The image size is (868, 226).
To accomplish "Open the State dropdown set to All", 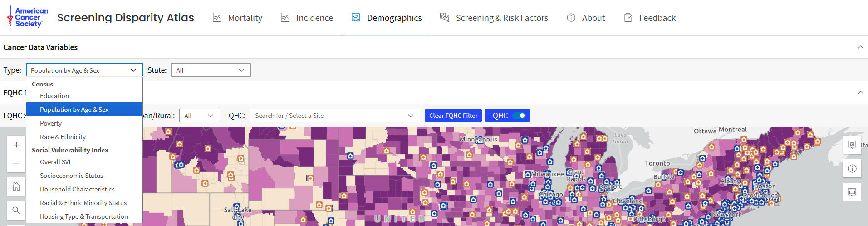I will pos(211,70).
